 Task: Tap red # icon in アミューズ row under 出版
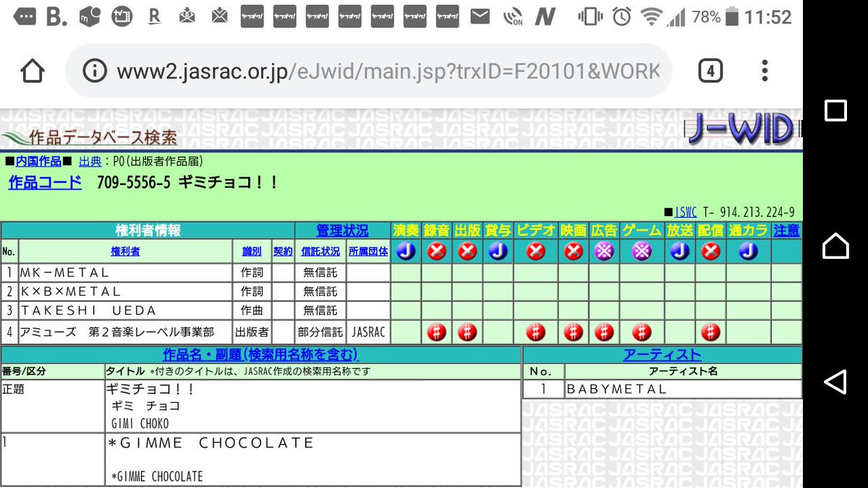(467, 332)
